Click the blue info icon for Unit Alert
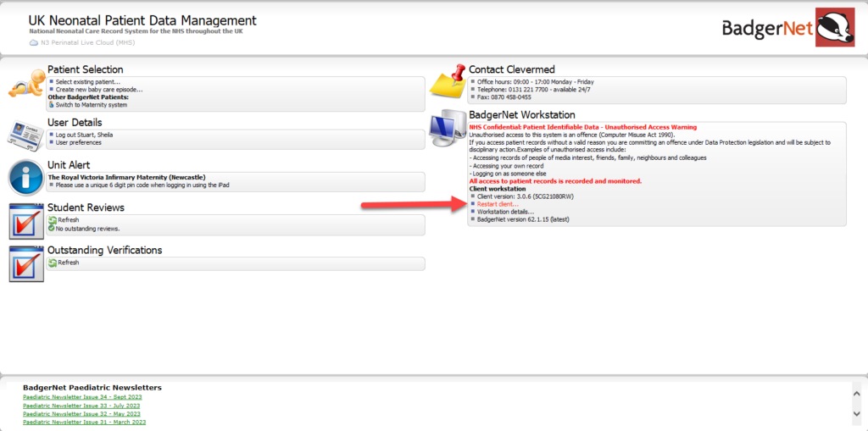868x431 pixels. (26, 178)
